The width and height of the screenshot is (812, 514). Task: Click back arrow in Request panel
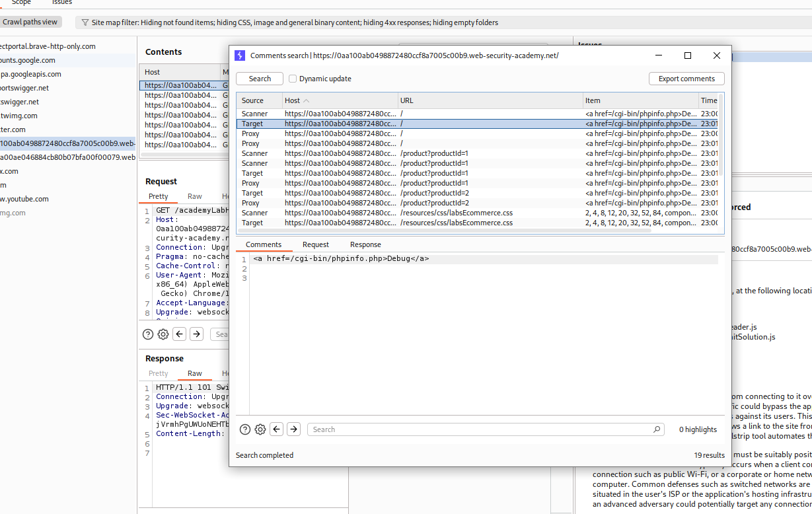(x=179, y=334)
